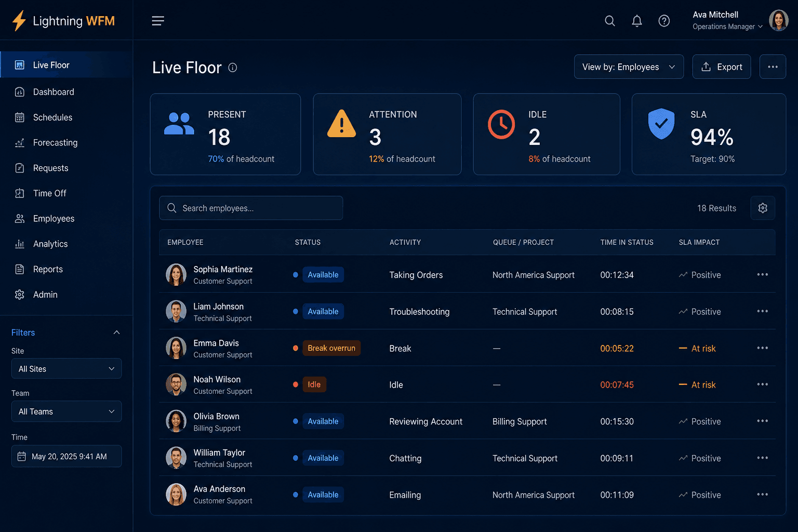Click the Attention warning triangle icon
Image resolution: width=798 pixels, height=532 pixels.
[341, 124]
